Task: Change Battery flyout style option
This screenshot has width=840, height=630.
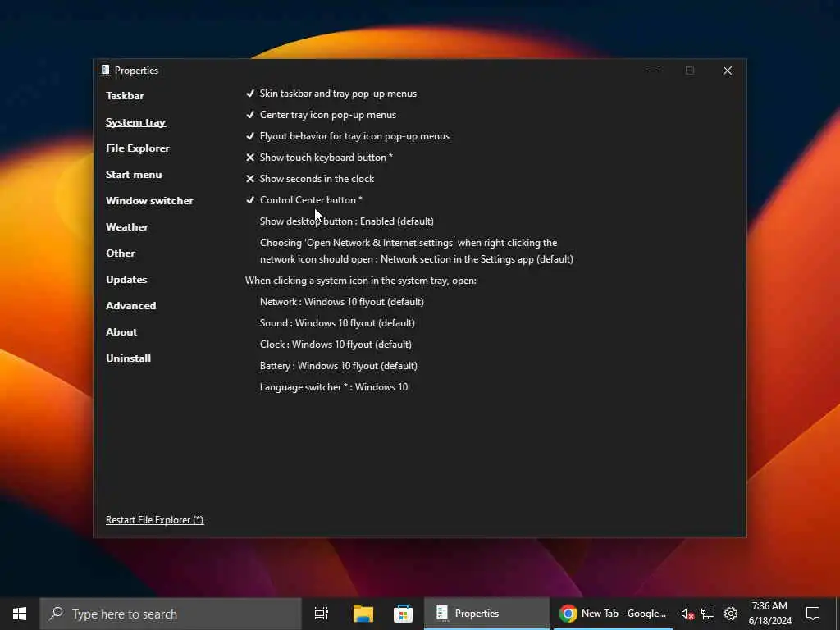Action: [x=339, y=366]
